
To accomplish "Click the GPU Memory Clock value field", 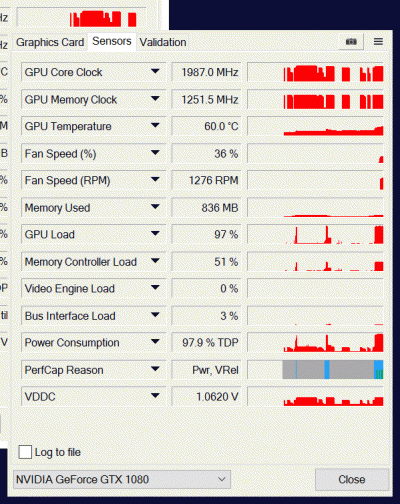I will [x=206, y=99].
